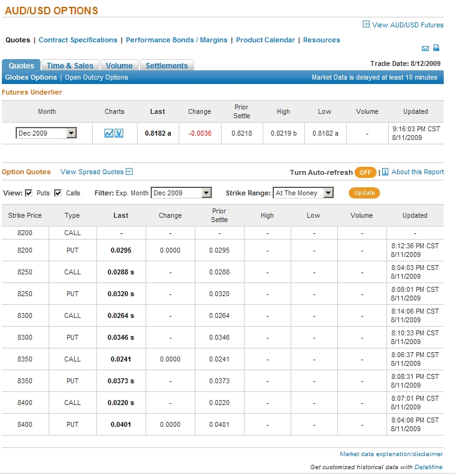Open the price line chart icon
Viewport: 463px width, 476px height.
(x=109, y=133)
